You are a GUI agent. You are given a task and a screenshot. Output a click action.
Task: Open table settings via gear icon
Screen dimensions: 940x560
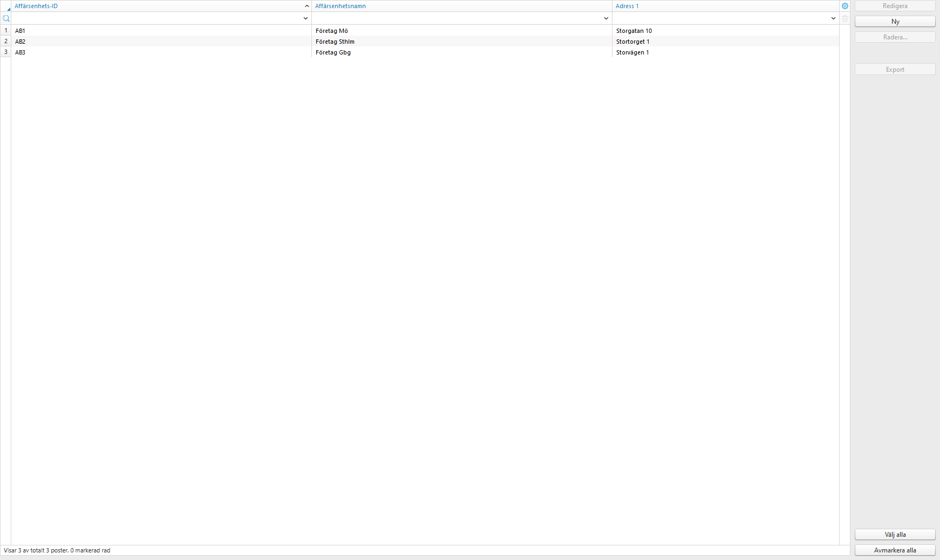tap(844, 6)
